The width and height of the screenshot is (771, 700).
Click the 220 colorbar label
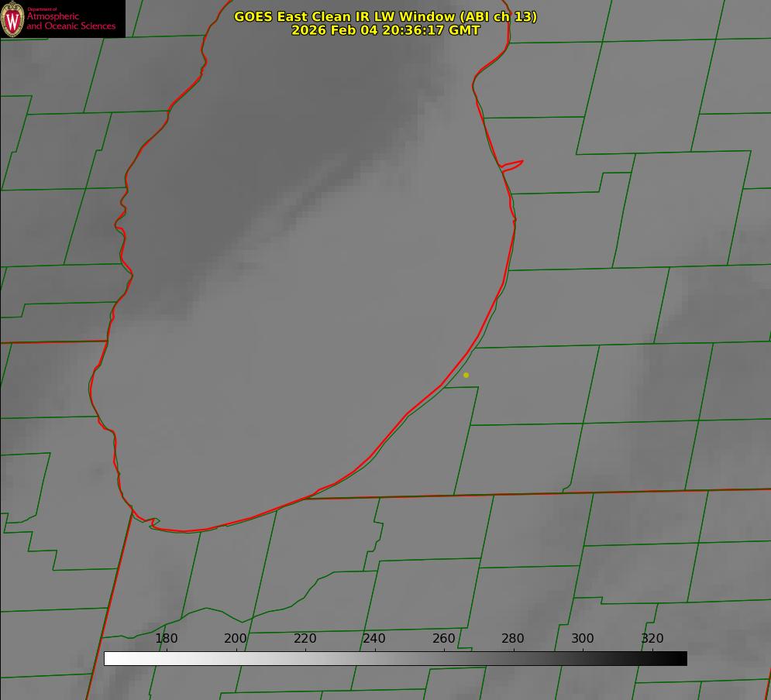tap(305, 638)
